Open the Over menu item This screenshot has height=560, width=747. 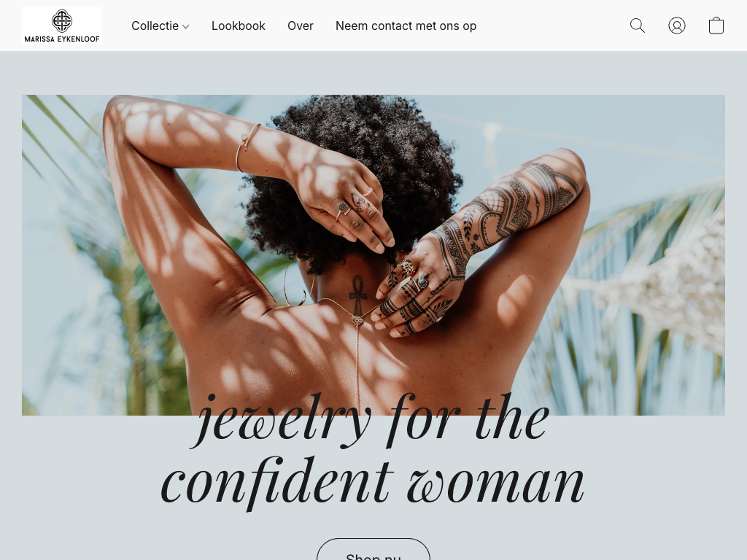[x=300, y=26]
